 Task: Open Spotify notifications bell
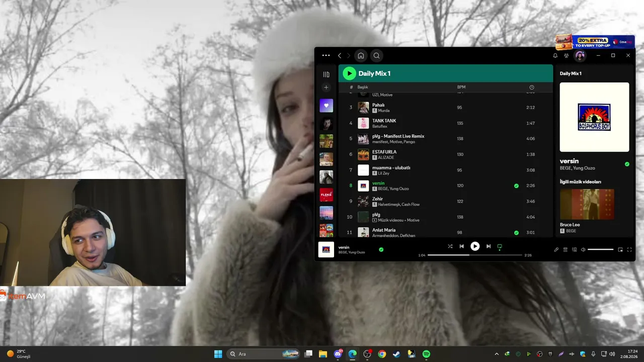click(555, 55)
